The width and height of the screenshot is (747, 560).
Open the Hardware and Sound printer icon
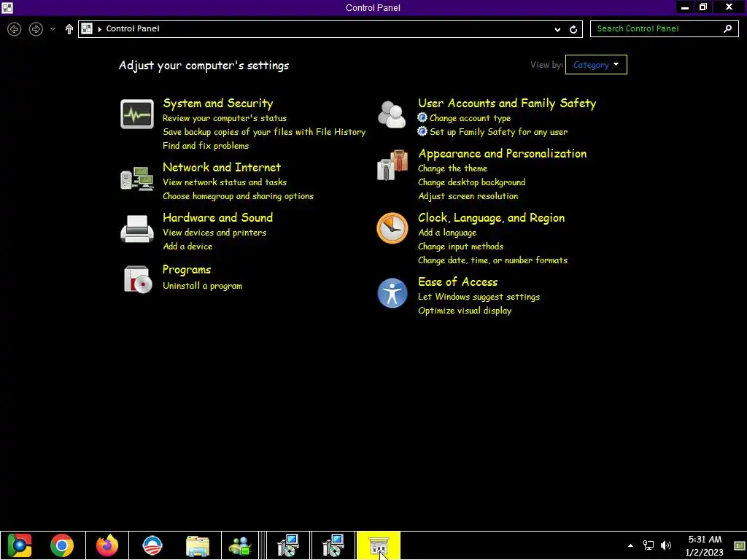137,229
